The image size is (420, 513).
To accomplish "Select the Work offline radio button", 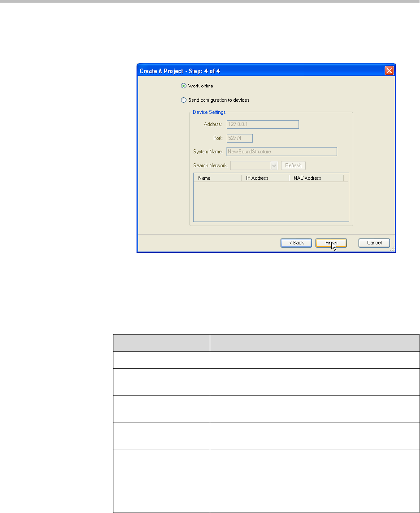I will click(184, 86).
